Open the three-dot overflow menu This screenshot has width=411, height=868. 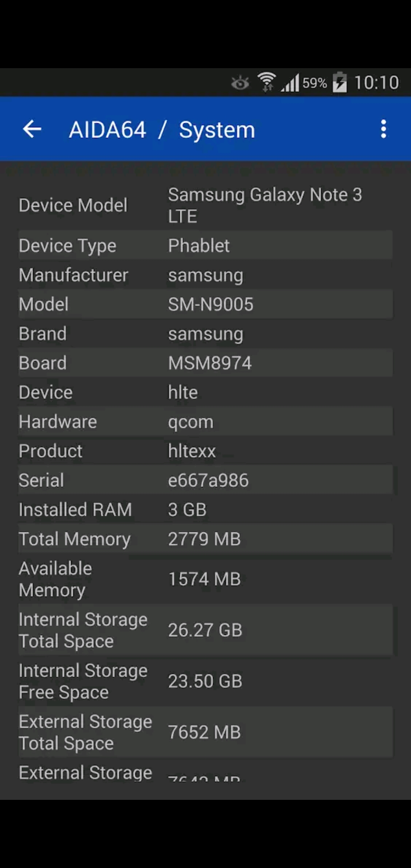coord(384,129)
